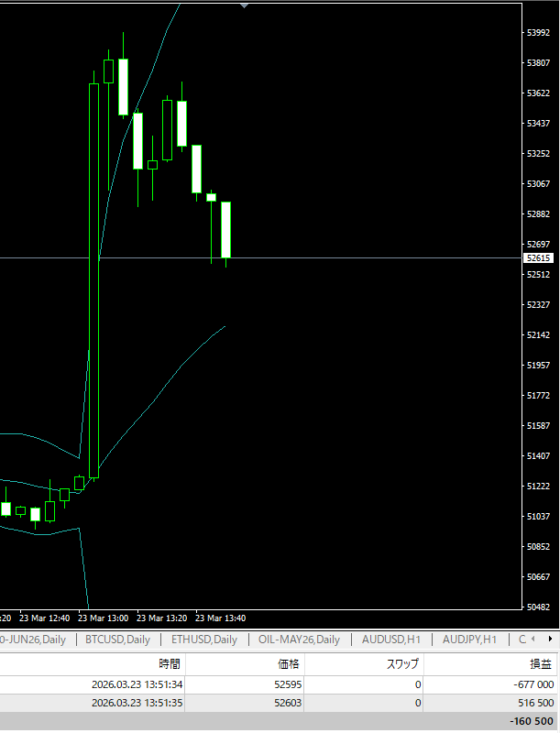560x733 pixels.
Task: Click the 53992 price scale label
Action: (x=538, y=33)
